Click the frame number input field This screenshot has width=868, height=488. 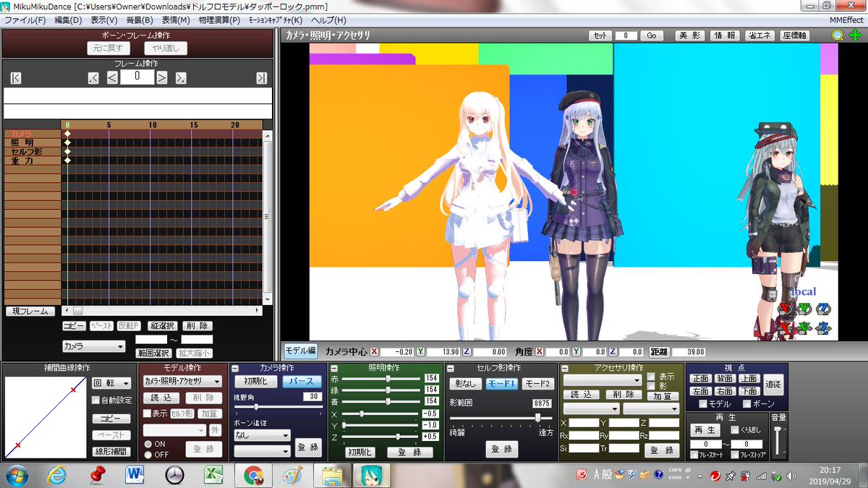[137, 77]
